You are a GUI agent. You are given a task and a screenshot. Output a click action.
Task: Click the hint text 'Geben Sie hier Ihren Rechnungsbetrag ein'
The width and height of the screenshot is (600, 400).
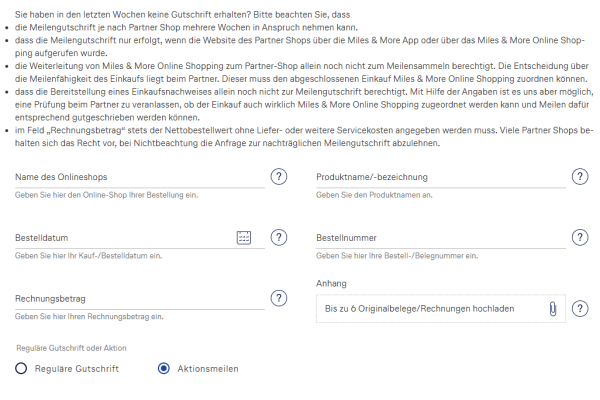(x=88, y=317)
